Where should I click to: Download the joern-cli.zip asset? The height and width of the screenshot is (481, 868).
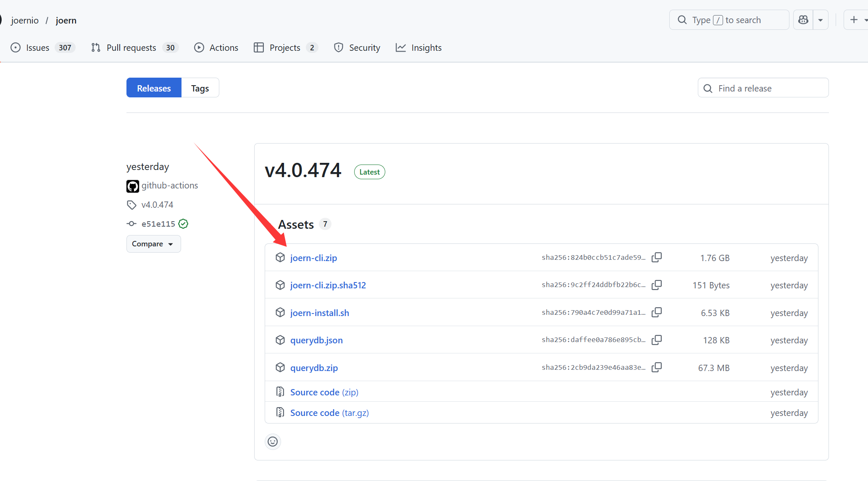coord(313,258)
